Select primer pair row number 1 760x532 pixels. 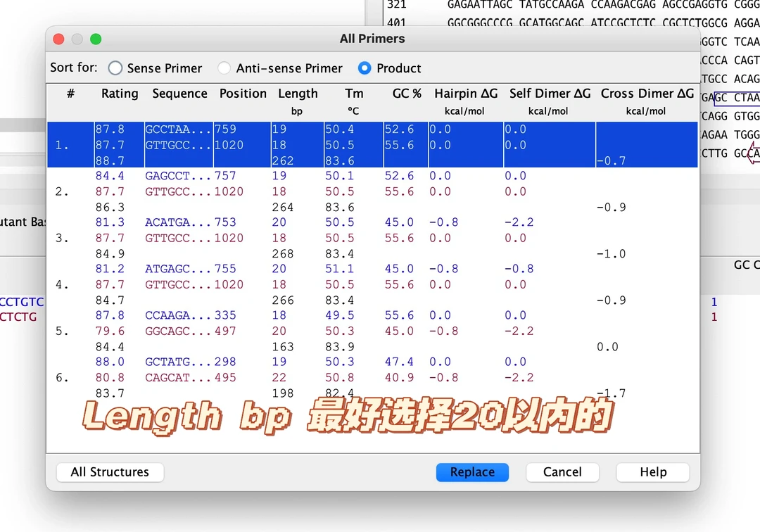point(372,145)
